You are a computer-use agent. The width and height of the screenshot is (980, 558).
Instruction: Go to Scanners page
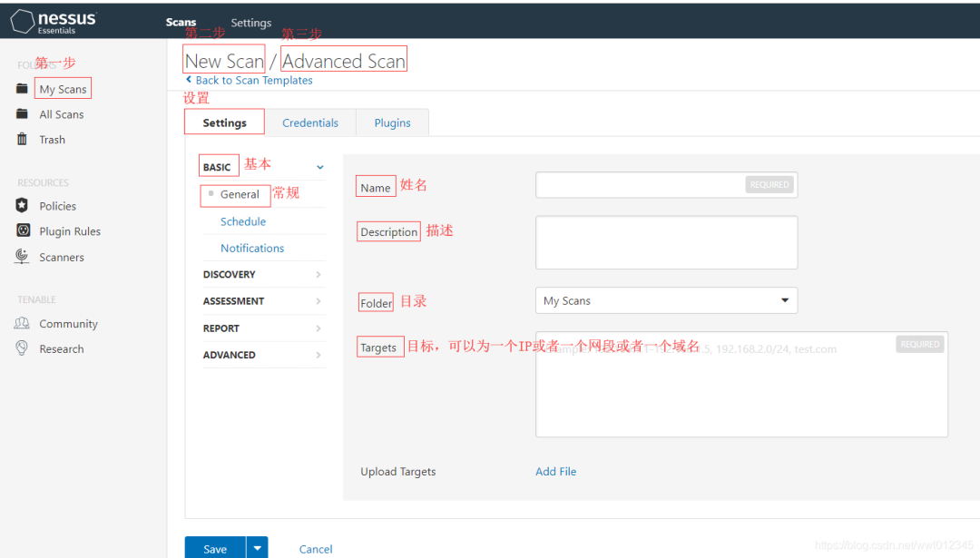pos(62,257)
